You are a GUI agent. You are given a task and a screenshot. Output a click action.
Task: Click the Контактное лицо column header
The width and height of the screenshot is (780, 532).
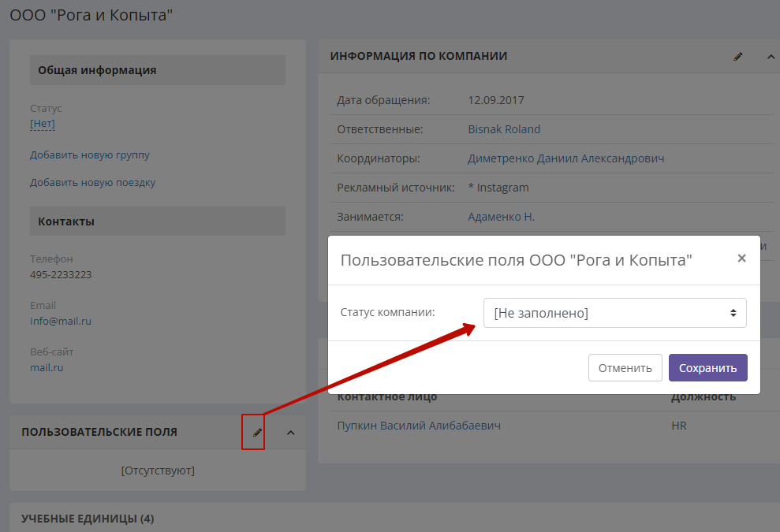pos(387,397)
